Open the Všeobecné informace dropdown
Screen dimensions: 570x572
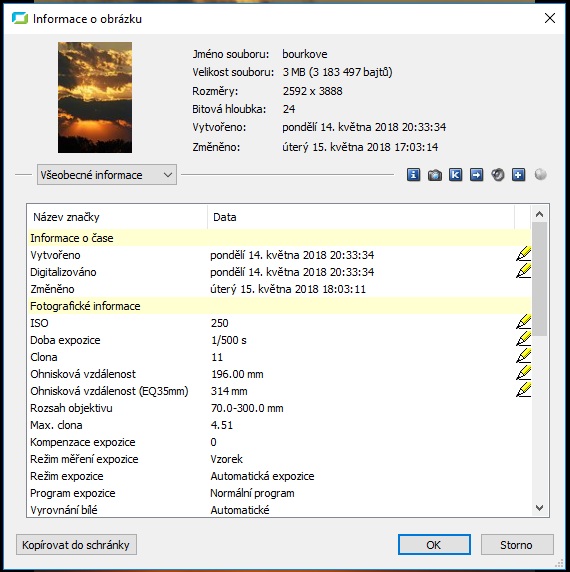point(107,175)
